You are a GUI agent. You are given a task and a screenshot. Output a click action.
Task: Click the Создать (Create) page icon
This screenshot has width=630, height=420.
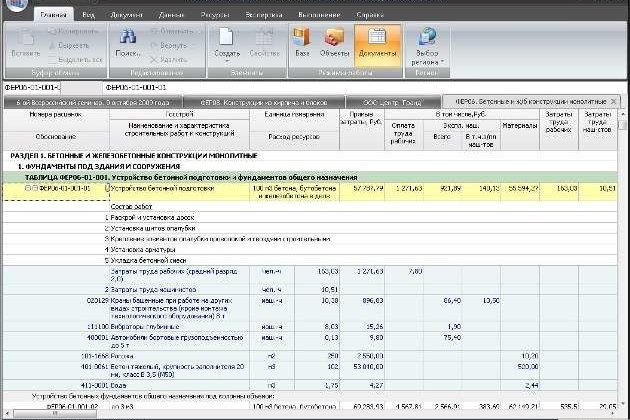click(226, 37)
